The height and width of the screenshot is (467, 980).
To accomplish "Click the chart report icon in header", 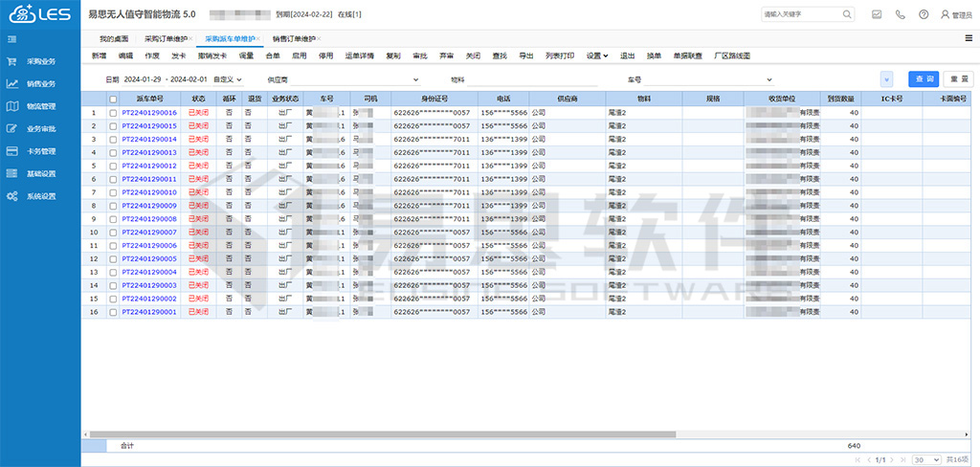I will (x=877, y=14).
